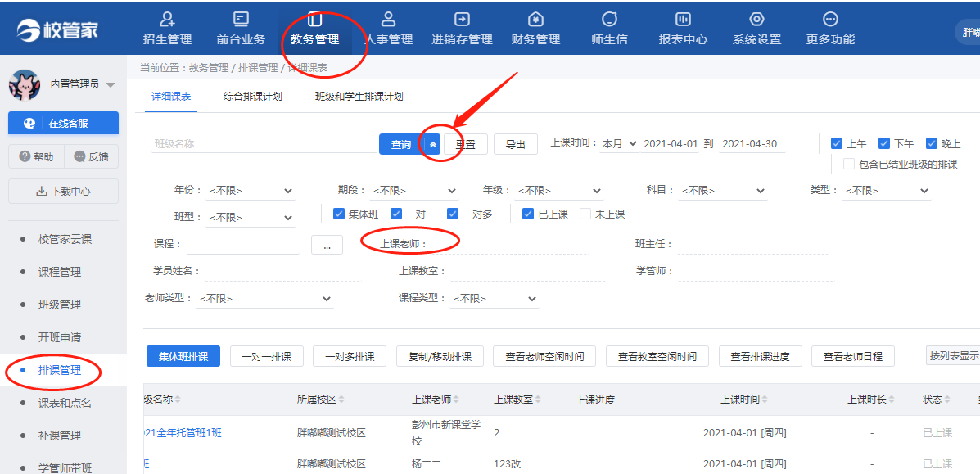Uncheck the 上午 checkbox
The width and height of the screenshot is (980, 474).
click(x=837, y=143)
